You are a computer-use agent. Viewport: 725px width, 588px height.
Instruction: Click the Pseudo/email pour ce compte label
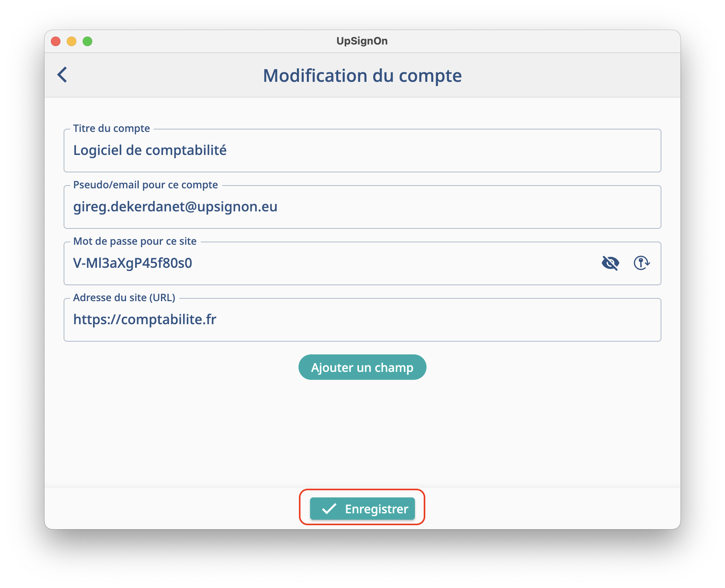(145, 185)
